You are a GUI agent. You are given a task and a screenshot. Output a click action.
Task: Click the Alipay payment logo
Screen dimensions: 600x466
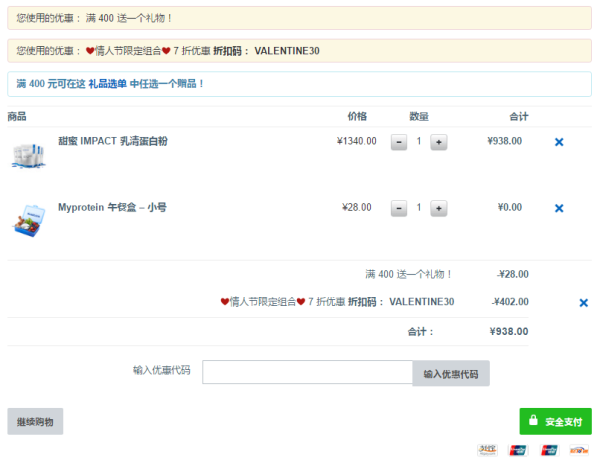coord(486,450)
